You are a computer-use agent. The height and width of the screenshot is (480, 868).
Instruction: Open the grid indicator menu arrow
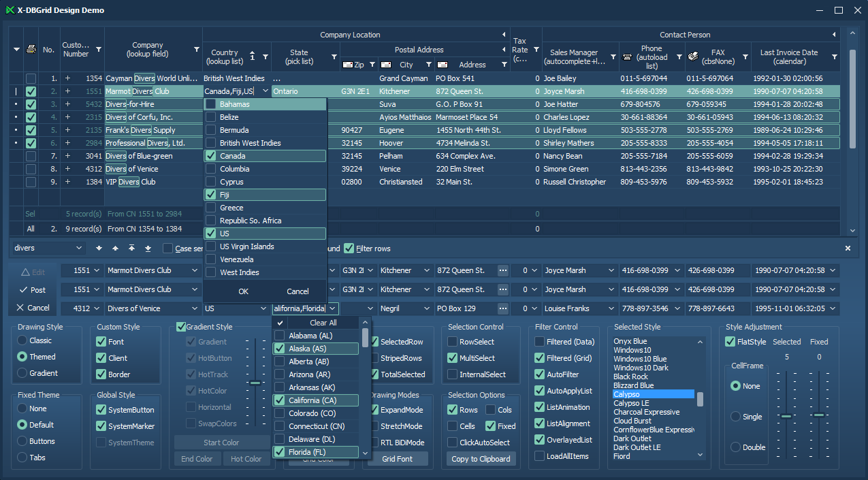pos(17,49)
